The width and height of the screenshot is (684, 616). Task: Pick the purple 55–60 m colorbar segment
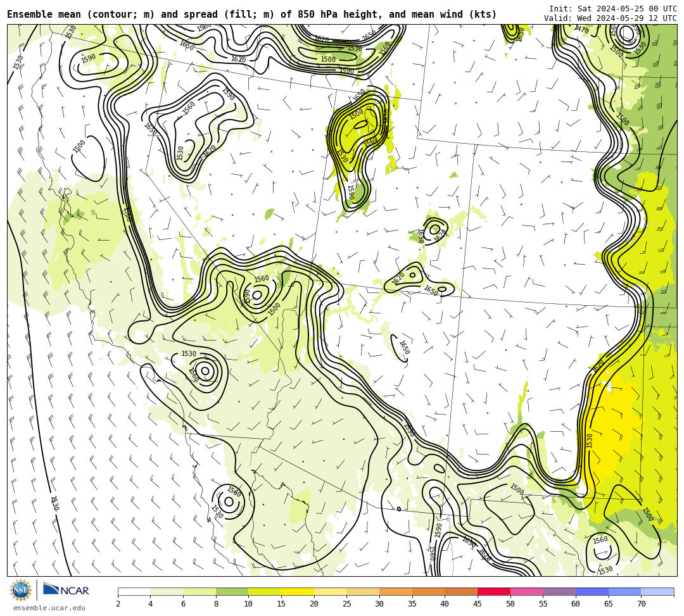(559, 591)
